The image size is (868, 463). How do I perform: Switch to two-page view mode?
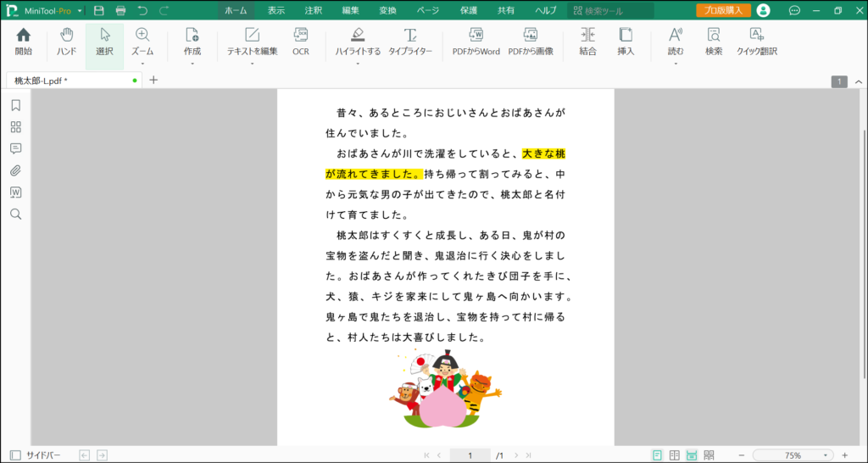(x=674, y=455)
